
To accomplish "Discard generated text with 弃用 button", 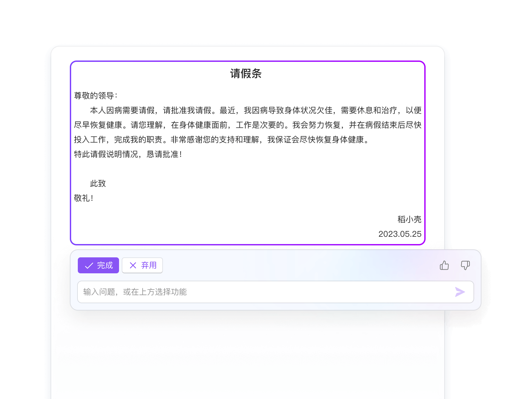I will [x=142, y=265].
